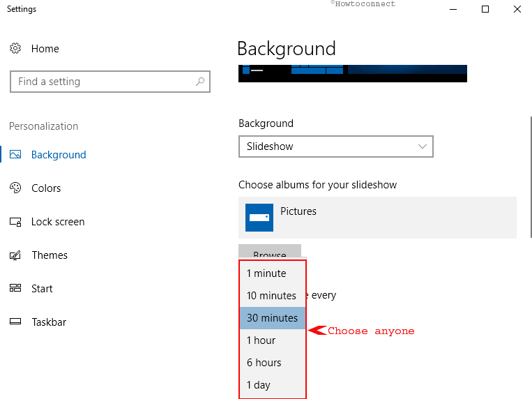Screen dimensions: 532x399
Task: Open Start settings page
Action: coord(42,289)
